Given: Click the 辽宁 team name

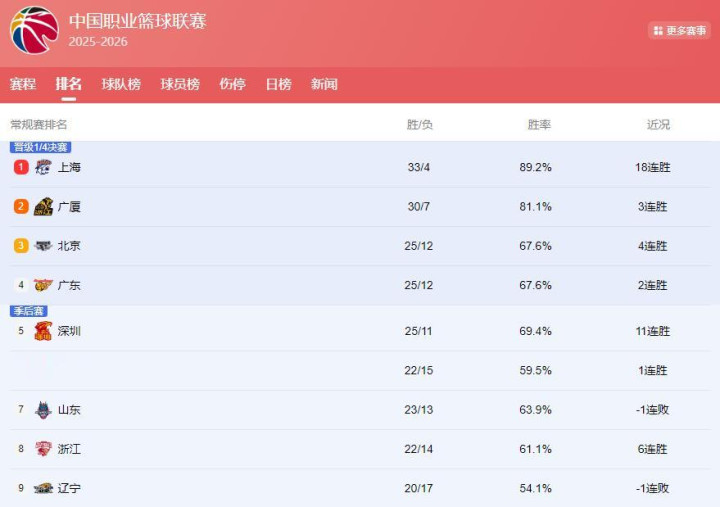Looking at the screenshot, I should pyautogui.click(x=69, y=488).
